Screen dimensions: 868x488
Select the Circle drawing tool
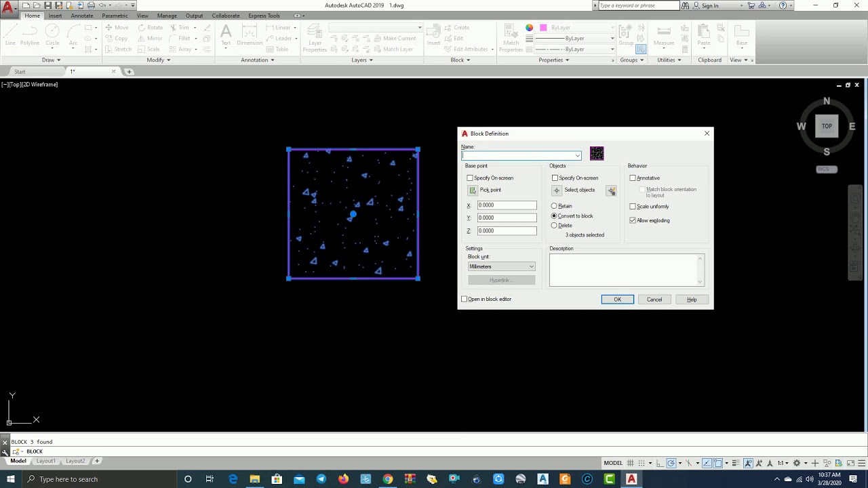click(x=52, y=35)
